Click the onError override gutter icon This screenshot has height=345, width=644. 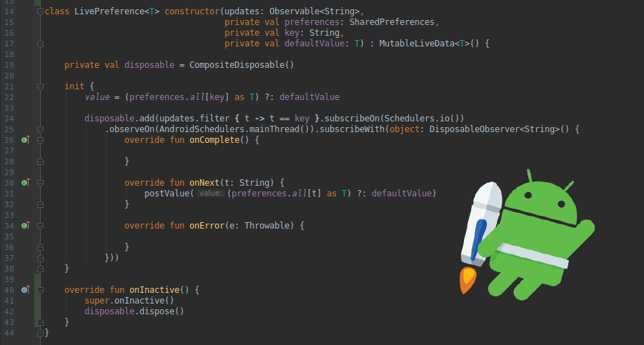pyautogui.click(x=26, y=225)
